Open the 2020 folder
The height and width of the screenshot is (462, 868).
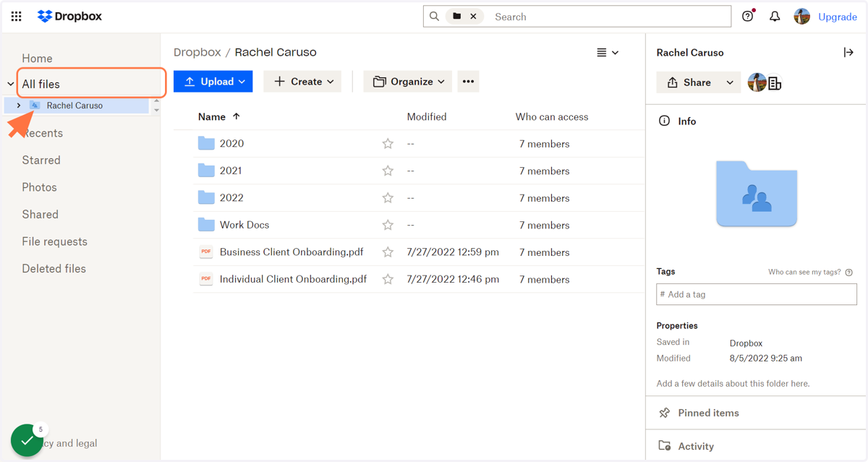pyautogui.click(x=231, y=144)
